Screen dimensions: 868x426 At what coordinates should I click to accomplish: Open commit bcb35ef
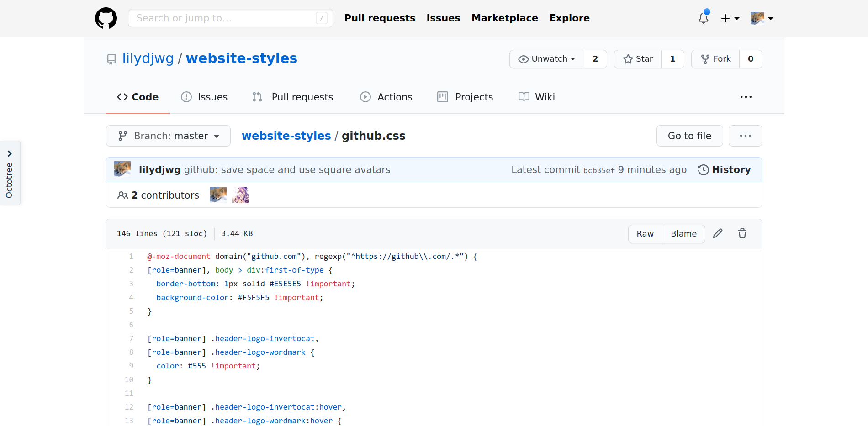(x=599, y=170)
